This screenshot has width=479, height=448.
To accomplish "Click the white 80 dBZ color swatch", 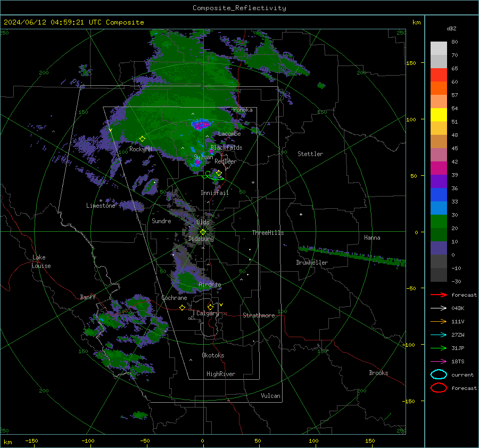I will [x=439, y=48].
